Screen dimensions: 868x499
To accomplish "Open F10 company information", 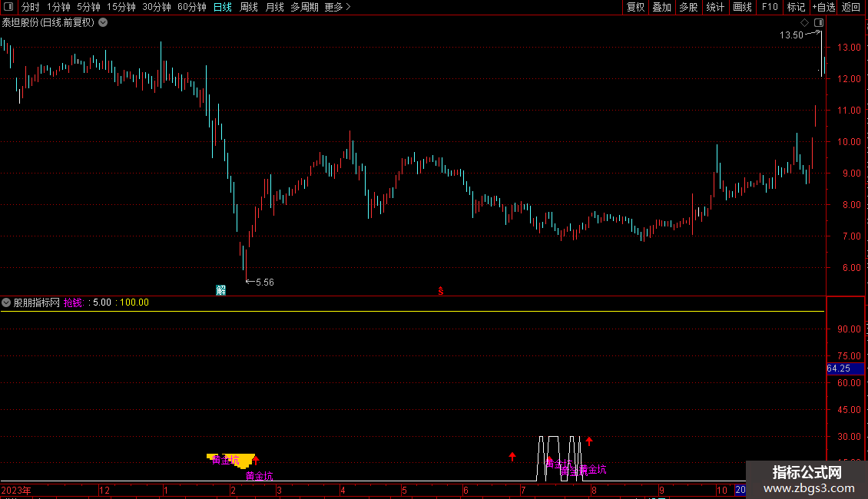I will point(770,7).
